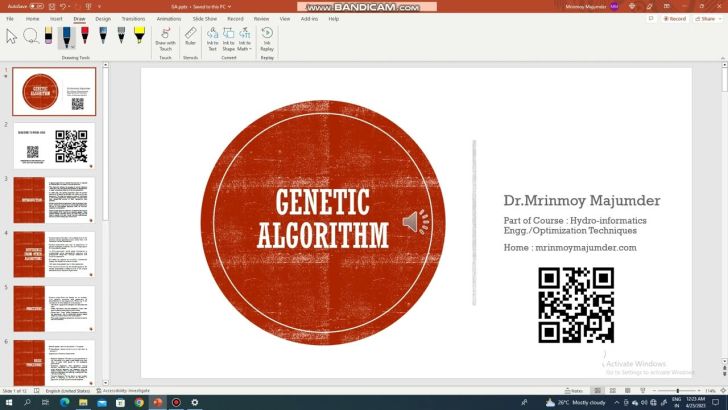Screen dimensions: 728x410
Task: Open the Slide Show tab
Action: (x=205, y=19)
